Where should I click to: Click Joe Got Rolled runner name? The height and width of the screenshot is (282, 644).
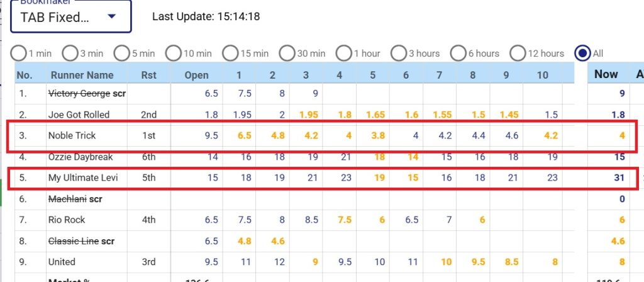tap(79, 115)
